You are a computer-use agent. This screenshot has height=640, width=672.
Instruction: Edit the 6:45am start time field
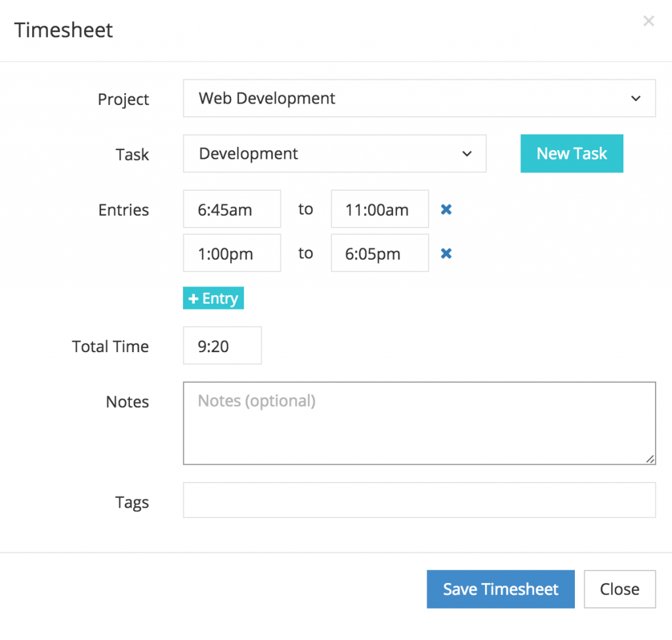coord(232,209)
